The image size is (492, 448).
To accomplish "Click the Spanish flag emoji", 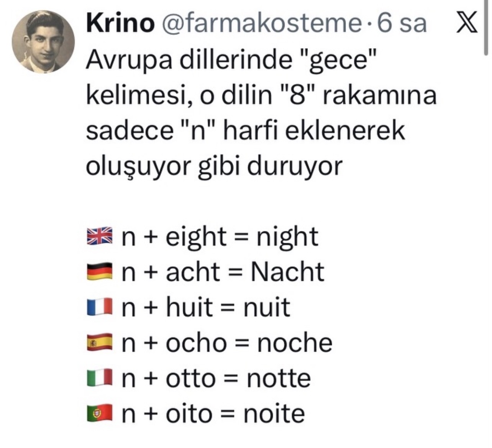I will click(100, 342).
